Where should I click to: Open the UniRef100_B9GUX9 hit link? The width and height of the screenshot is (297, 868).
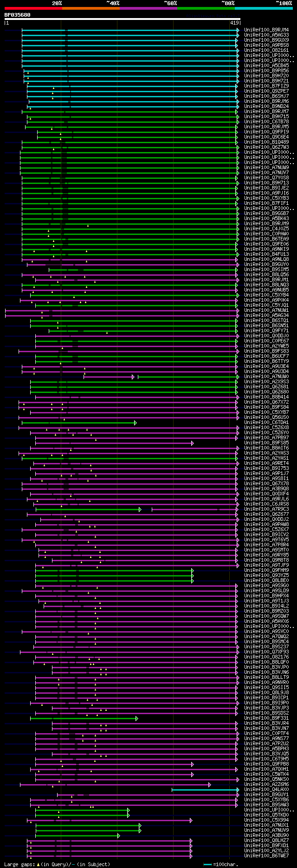[x=266, y=40]
